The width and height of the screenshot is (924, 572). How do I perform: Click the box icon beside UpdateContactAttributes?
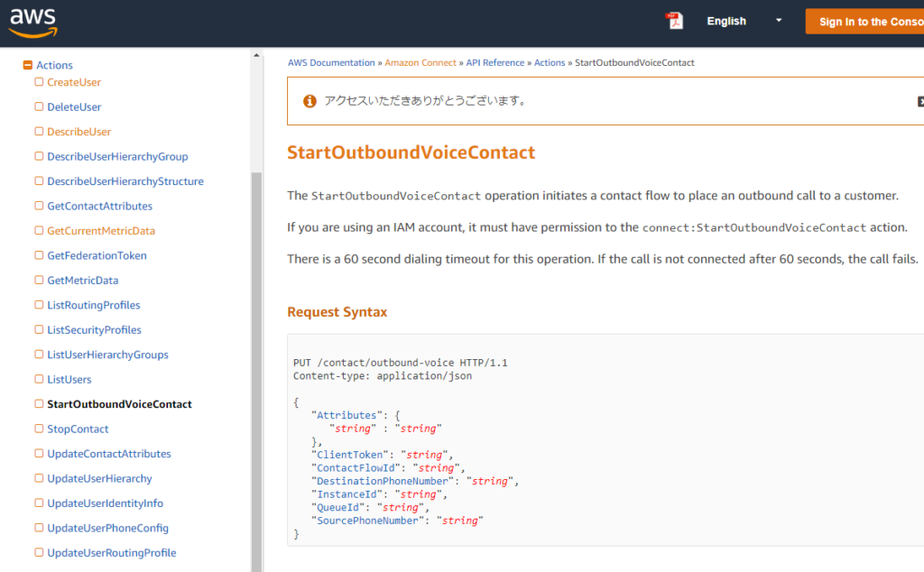point(39,453)
